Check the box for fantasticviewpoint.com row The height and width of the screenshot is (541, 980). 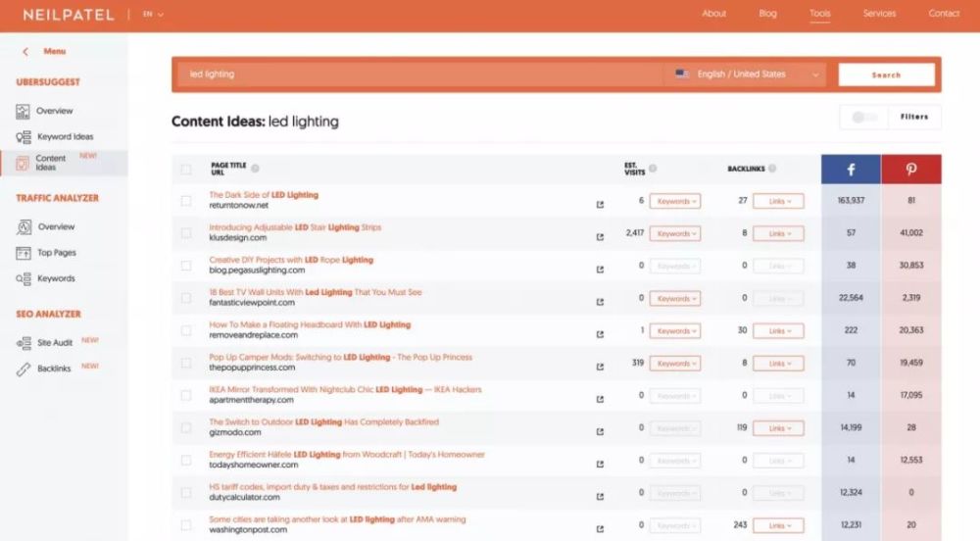[x=185, y=298]
